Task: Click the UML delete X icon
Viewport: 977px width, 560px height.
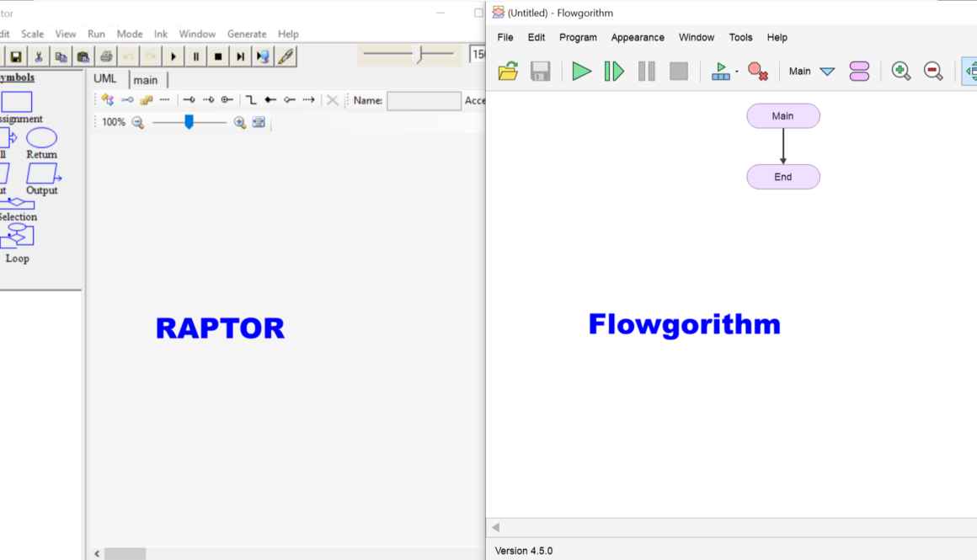Action: 332,100
